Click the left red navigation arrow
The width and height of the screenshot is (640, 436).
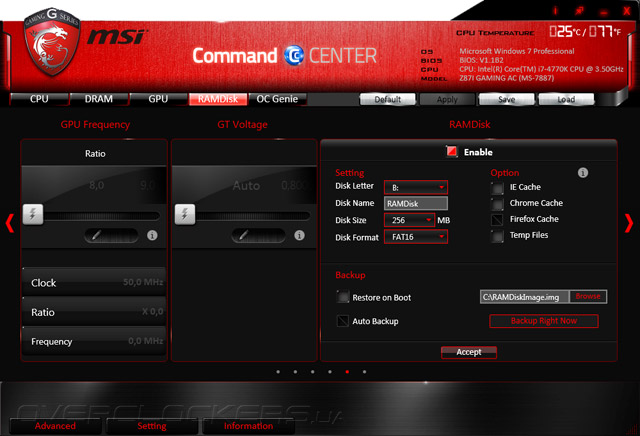(10, 223)
